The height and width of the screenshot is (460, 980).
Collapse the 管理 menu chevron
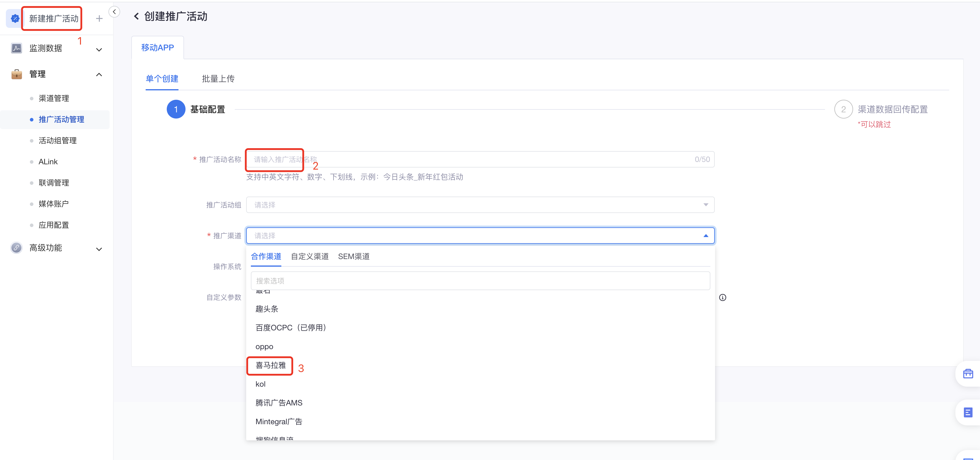point(99,75)
